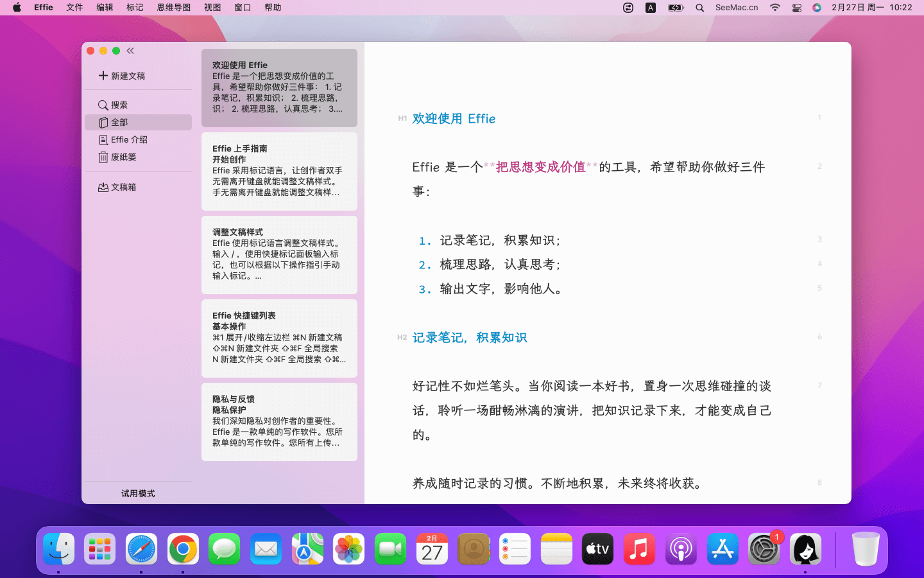Image resolution: width=924 pixels, height=578 pixels.
Task: Click the H1 heading 欢迎使用 Effie
Action: point(454,119)
